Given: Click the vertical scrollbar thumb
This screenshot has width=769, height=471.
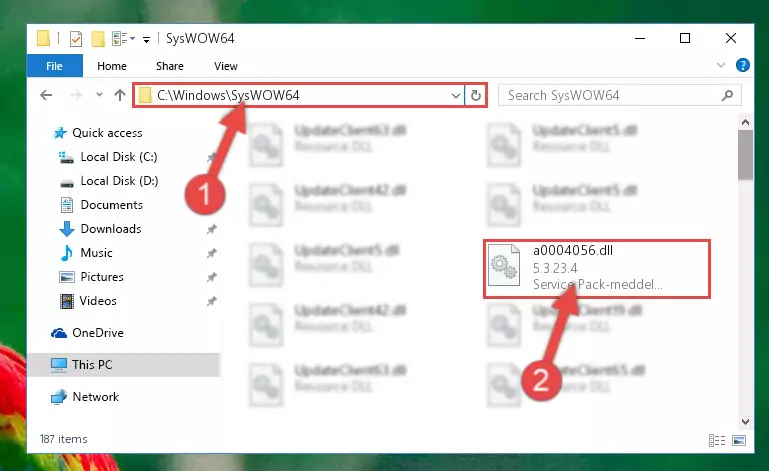Looking at the screenshot, I should coord(745,155).
